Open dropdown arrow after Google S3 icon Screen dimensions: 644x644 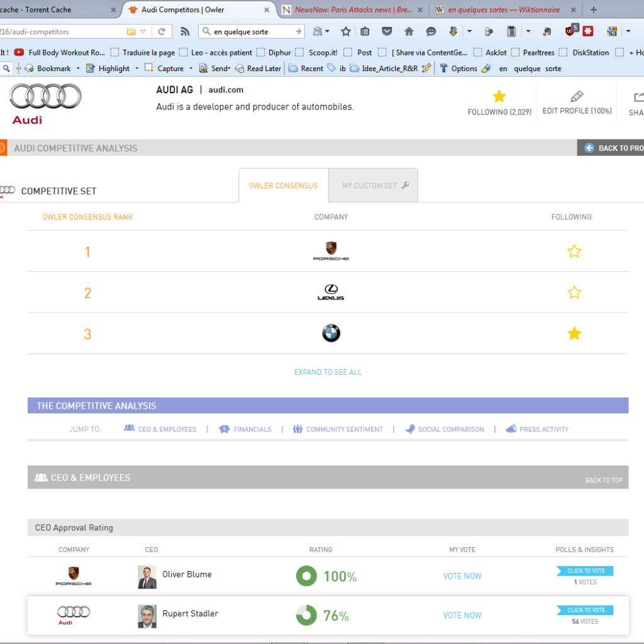(x=628, y=31)
